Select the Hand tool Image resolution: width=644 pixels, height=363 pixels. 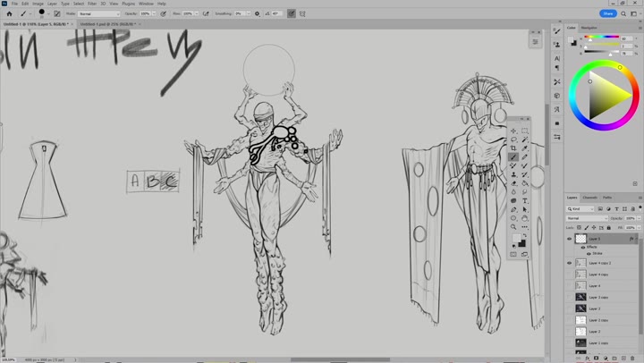tap(525, 218)
